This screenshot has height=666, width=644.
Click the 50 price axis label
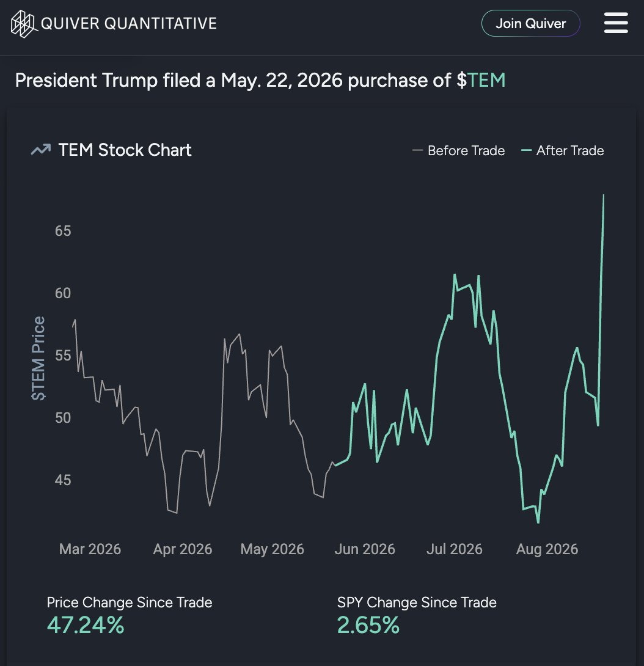click(63, 418)
